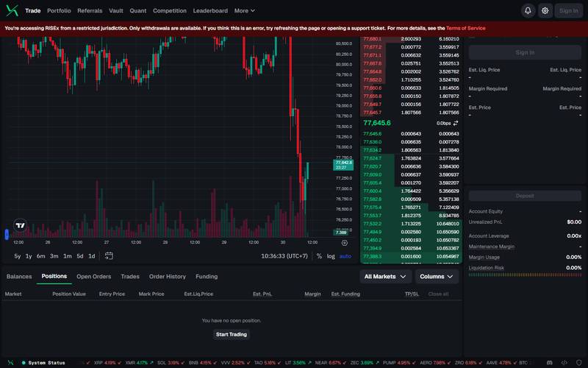Viewport: 588px width, 368px height.
Task: Select the 1m chart range
Action: pos(67,256)
